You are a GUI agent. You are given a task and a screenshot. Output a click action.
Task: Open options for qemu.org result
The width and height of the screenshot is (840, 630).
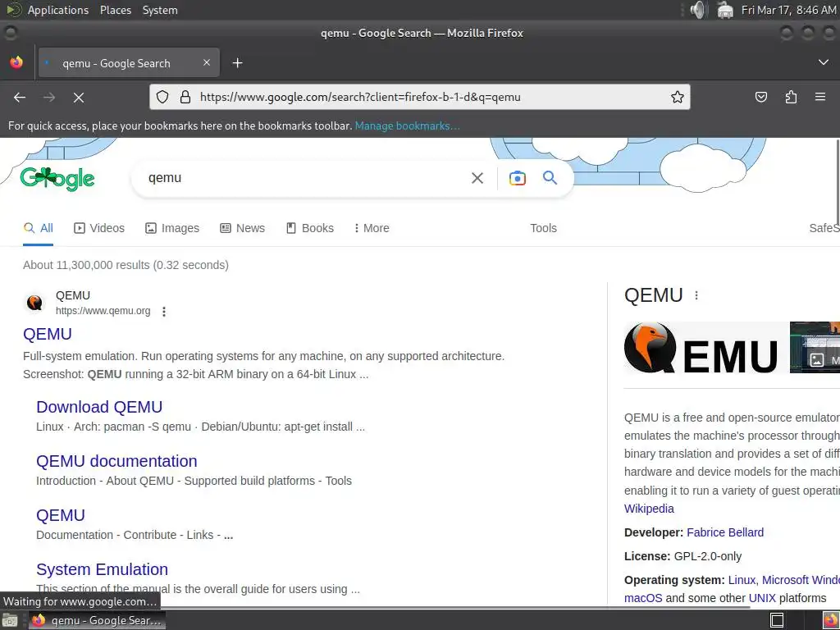(x=164, y=311)
